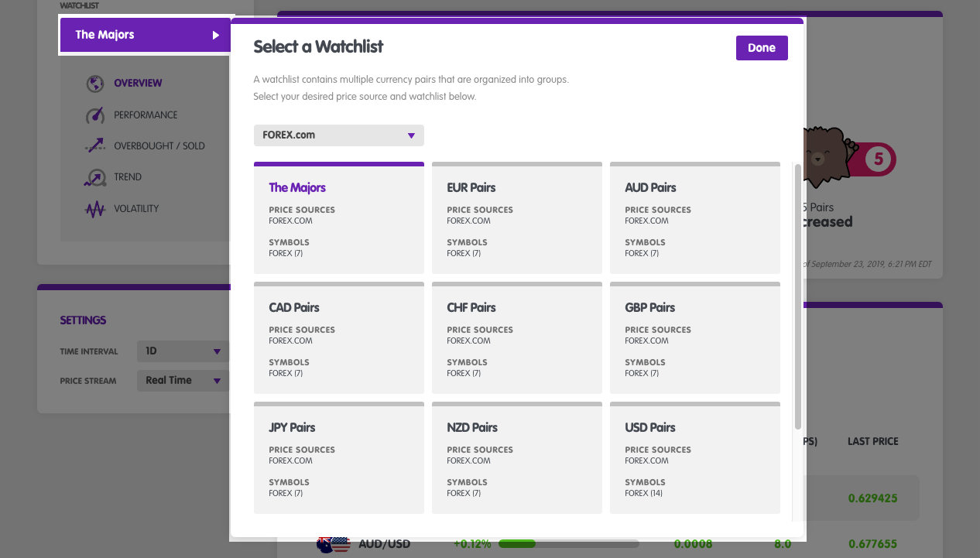Image resolution: width=980 pixels, height=558 pixels.
Task: Click the 0.677655 last price value
Action: click(x=873, y=544)
